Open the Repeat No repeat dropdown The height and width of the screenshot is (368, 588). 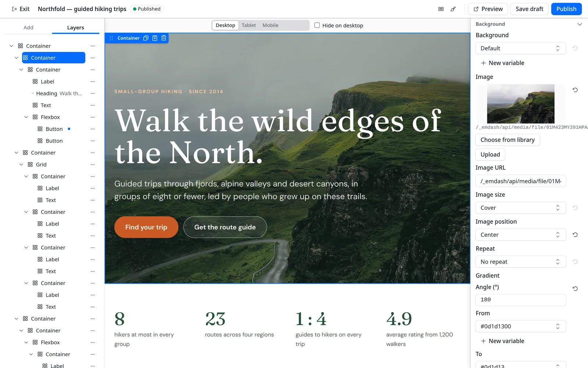point(520,262)
